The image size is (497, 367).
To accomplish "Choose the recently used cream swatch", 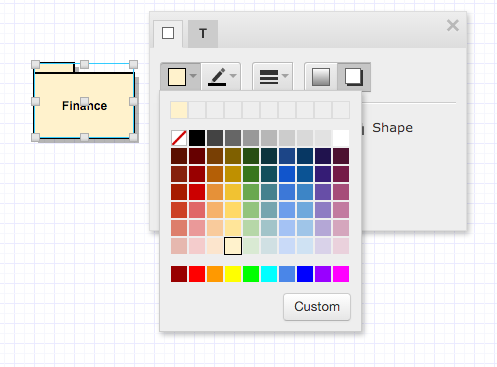I will pos(179,110).
